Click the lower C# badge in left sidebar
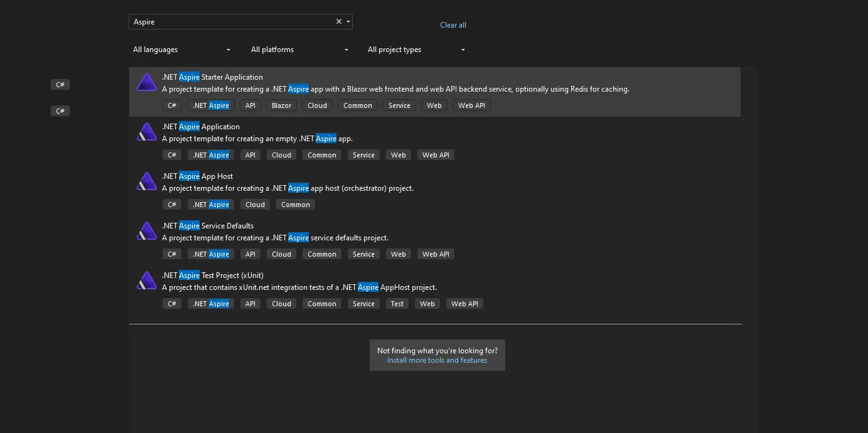This screenshot has height=433, width=868. coord(60,111)
